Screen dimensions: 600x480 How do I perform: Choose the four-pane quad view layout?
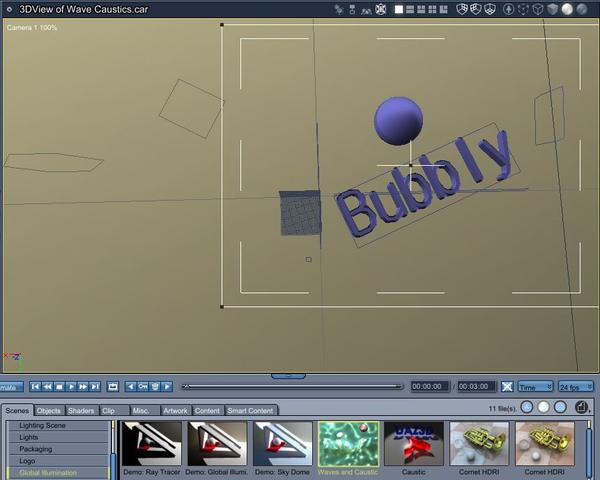[x=432, y=10]
